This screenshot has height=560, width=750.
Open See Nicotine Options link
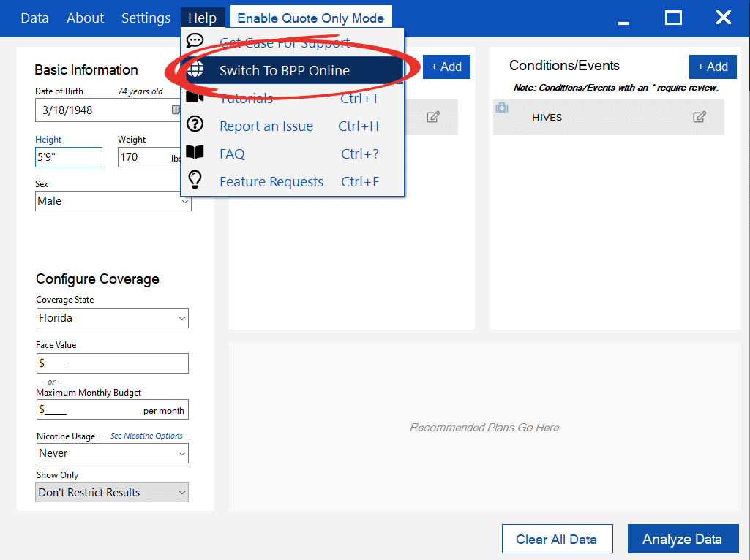click(x=146, y=436)
